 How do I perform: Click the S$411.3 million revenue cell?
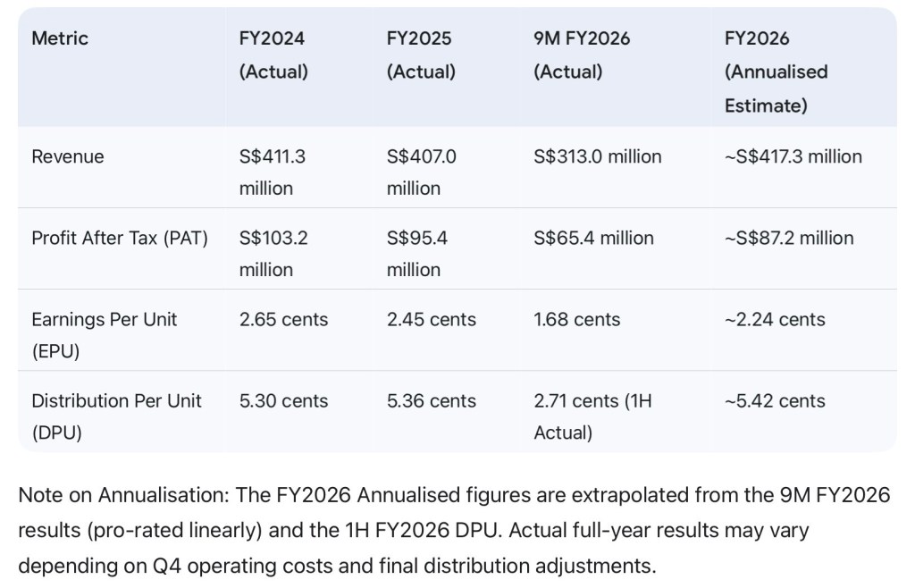[273, 172]
